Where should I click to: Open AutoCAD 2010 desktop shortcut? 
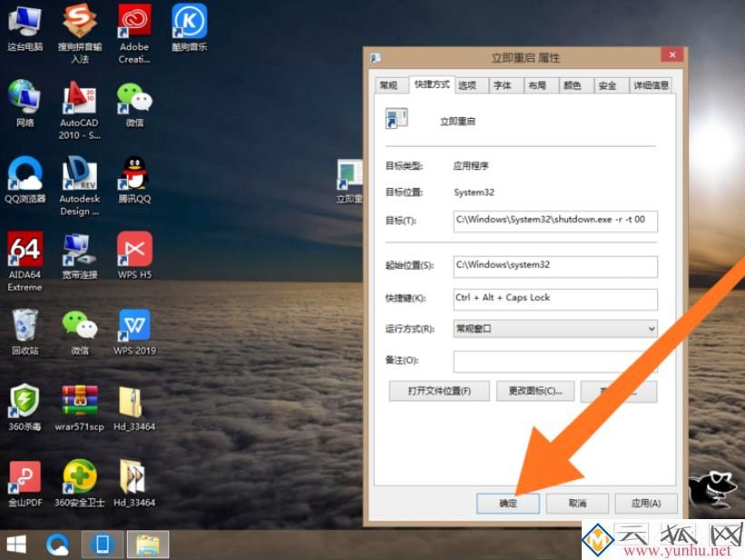79,98
